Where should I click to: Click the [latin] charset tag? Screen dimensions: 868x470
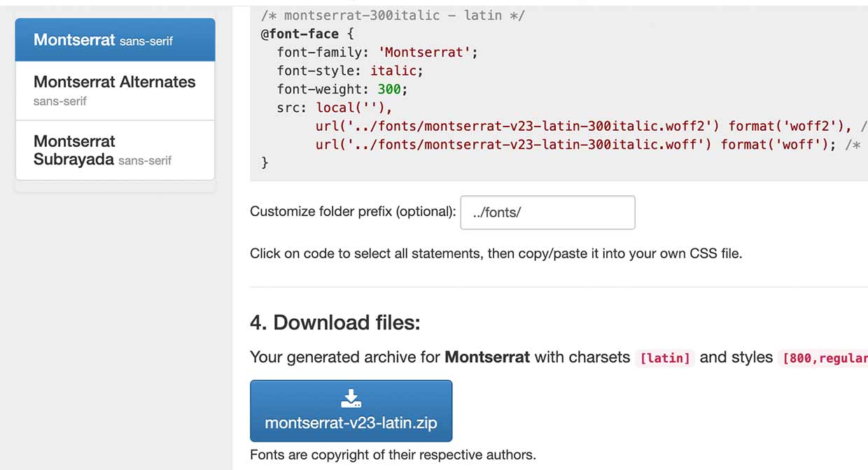[665, 358]
